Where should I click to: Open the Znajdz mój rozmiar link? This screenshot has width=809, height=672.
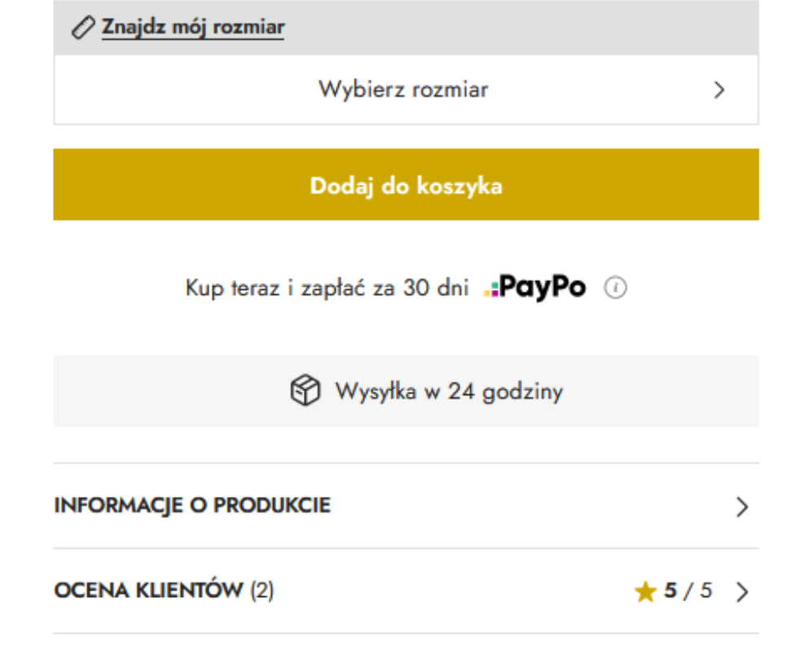(193, 27)
